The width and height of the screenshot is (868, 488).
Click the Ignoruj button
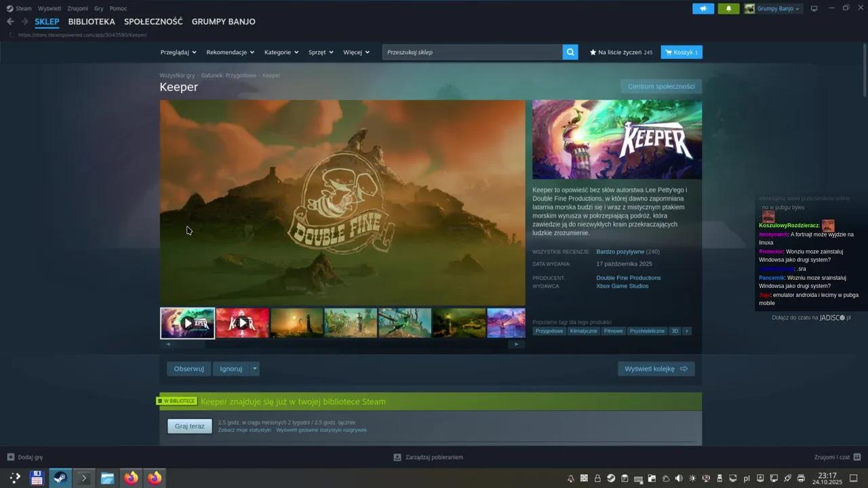231,369
